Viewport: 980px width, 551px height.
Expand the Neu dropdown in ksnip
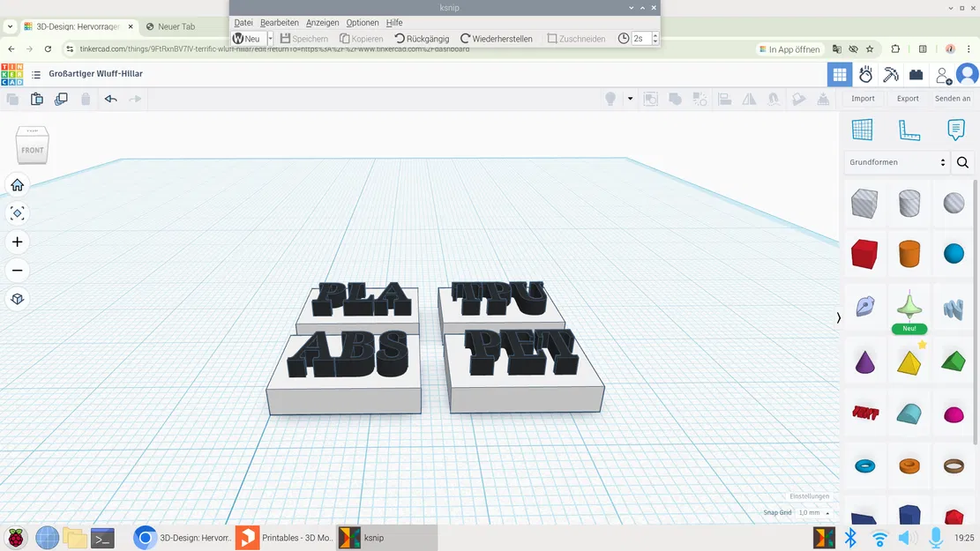(269, 38)
